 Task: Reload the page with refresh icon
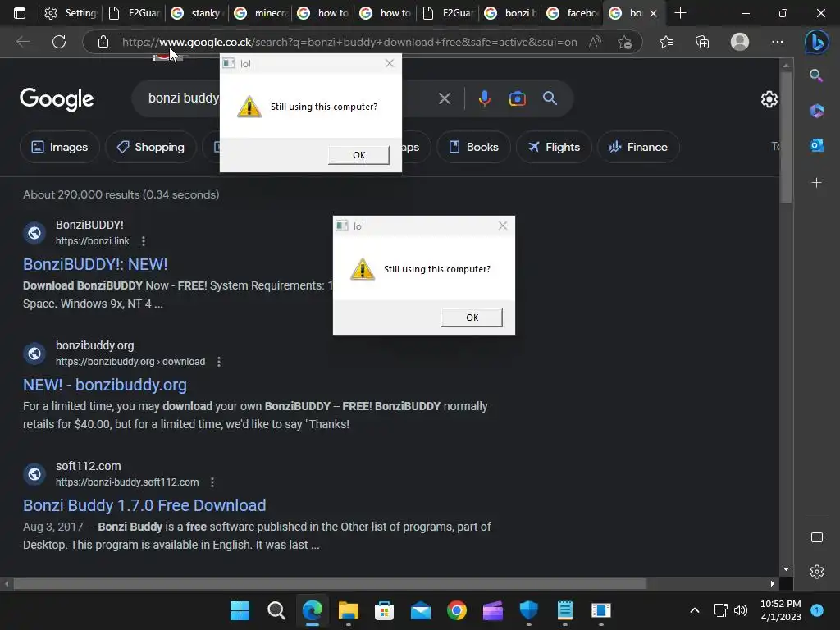tap(59, 42)
